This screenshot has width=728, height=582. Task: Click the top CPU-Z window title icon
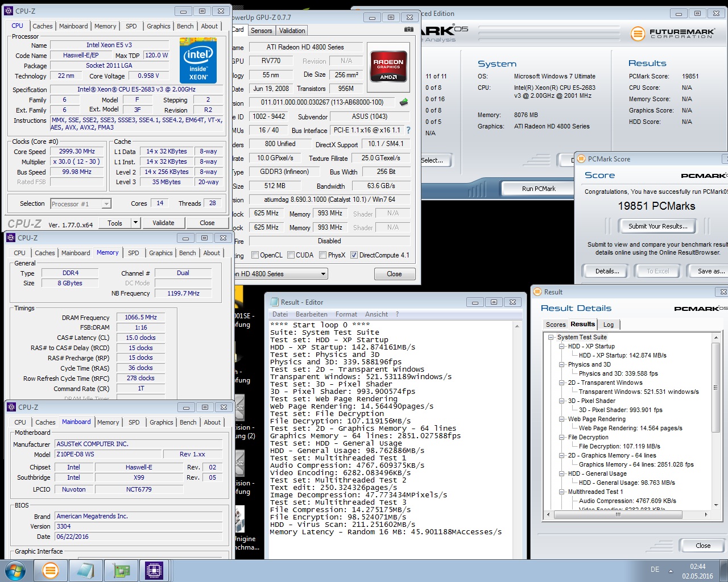point(8,11)
